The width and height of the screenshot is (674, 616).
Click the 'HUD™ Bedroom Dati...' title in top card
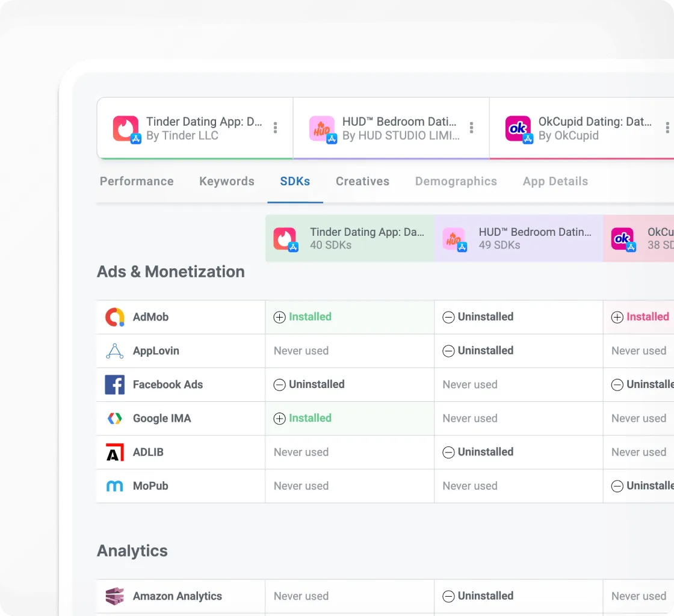click(x=400, y=122)
